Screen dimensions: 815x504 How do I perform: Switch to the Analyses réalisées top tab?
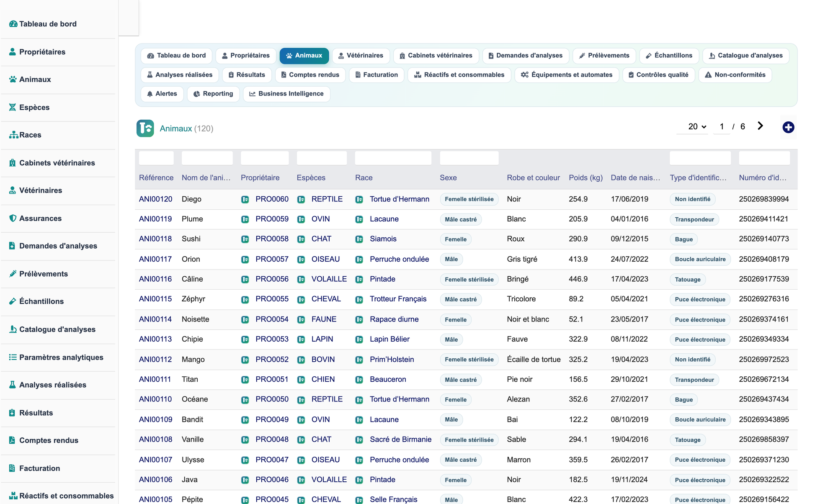tap(180, 75)
